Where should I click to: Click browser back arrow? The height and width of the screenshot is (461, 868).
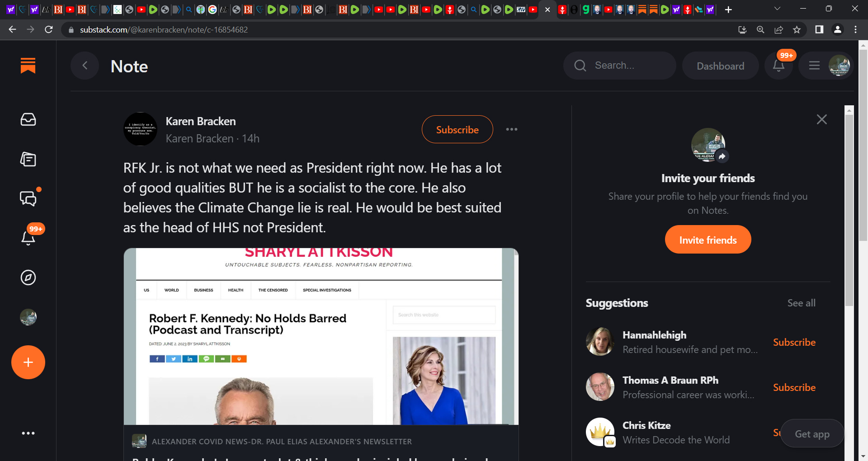tap(12, 29)
